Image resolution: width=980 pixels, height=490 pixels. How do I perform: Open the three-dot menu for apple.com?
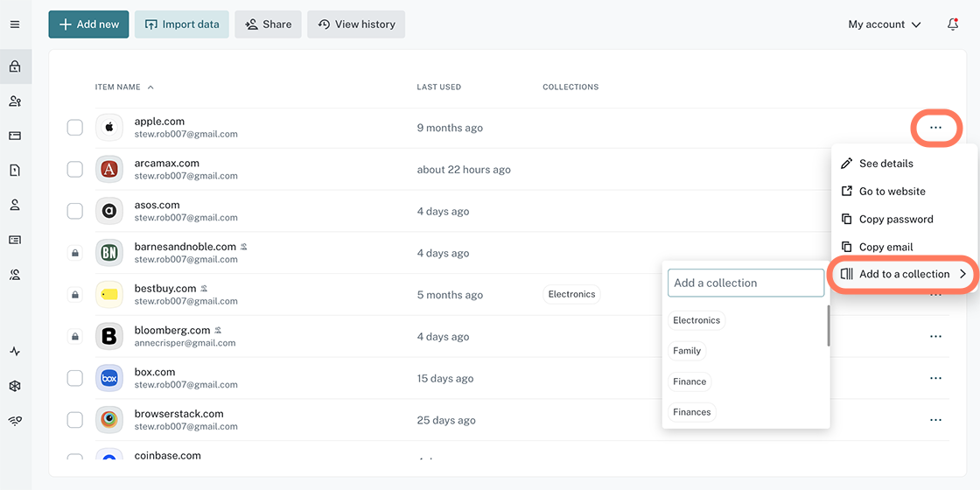[x=935, y=128]
